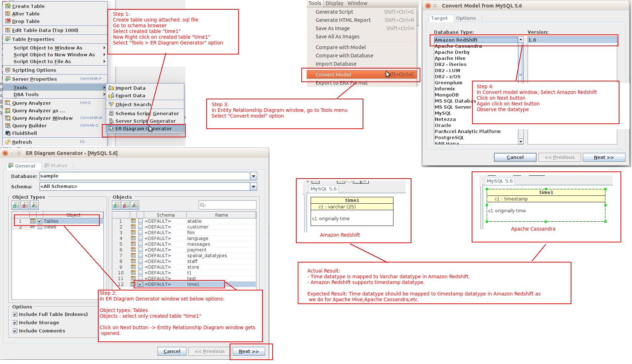This screenshot has height=364, width=632.
Task: Click the Schema Script Generator icon
Action: (111, 113)
